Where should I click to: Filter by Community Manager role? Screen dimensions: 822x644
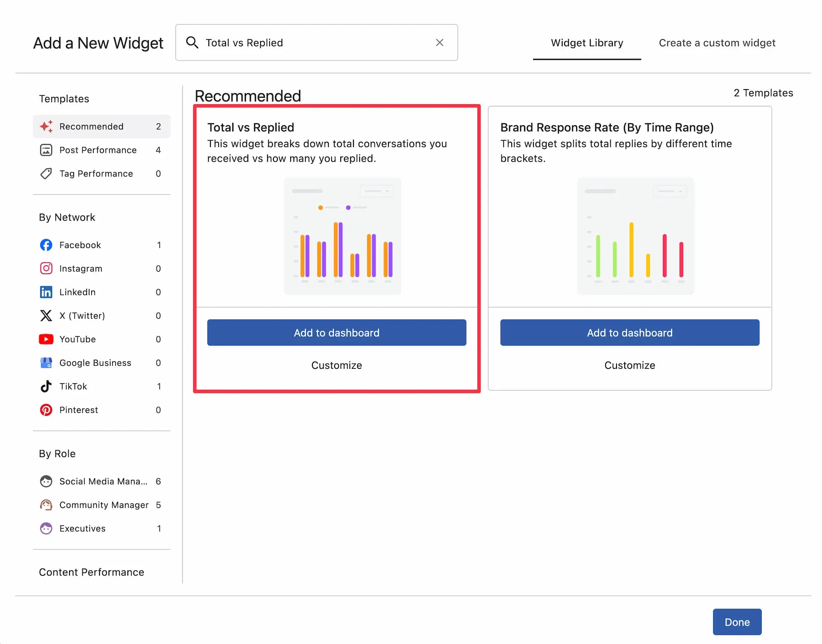[x=104, y=505]
